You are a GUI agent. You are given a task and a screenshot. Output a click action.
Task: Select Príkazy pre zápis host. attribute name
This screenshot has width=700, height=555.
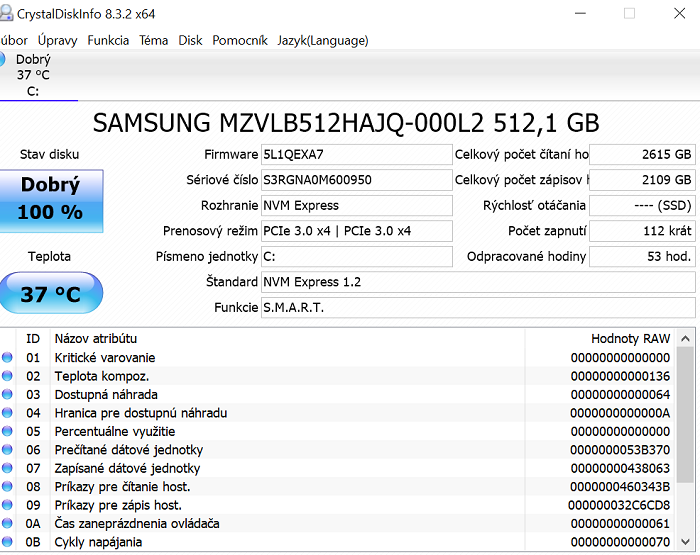point(118,505)
